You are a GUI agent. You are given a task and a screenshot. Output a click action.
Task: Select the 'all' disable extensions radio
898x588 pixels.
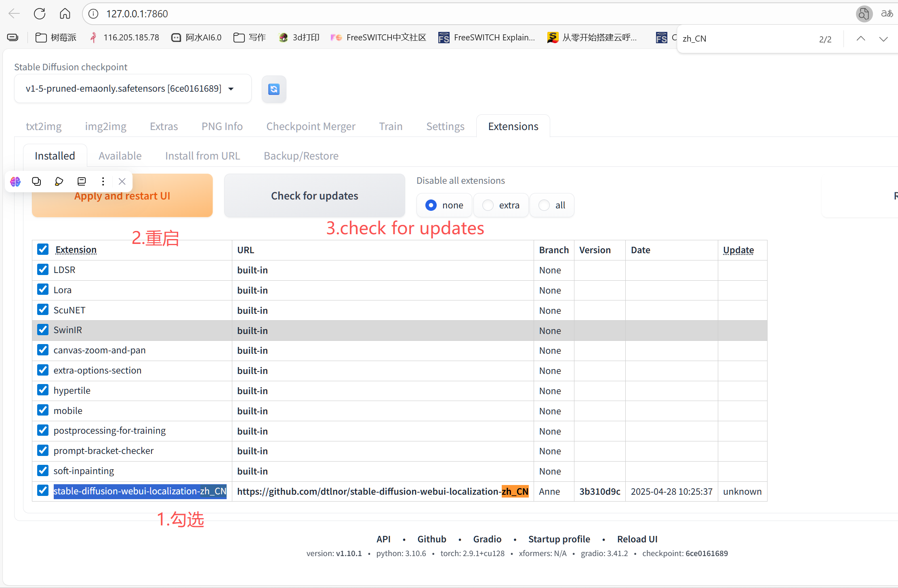coord(545,206)
